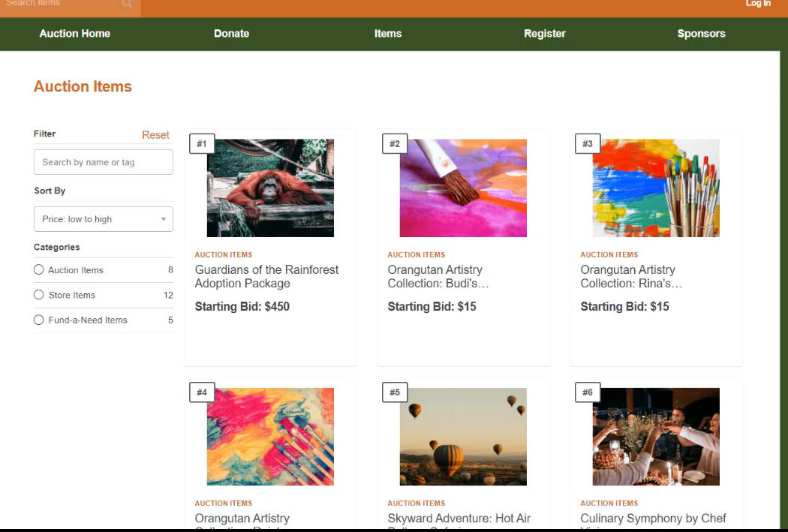The width and height of the screenshot is (788, 532).
Task: Click the #3 item number badge
Action: (588, 143)
